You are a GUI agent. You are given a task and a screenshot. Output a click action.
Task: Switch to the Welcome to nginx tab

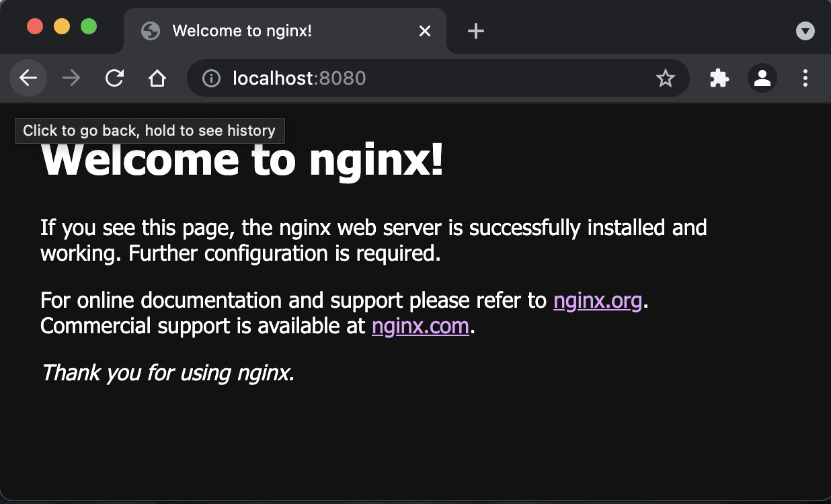pos(269,30)
